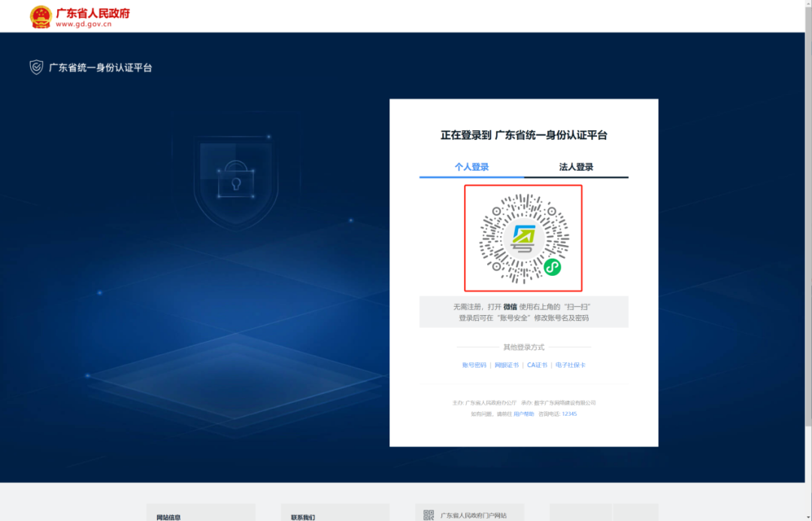This screenshot has height=521, width=812.
Task: Open the 联系我们 footer section
Action: point(303,517)
